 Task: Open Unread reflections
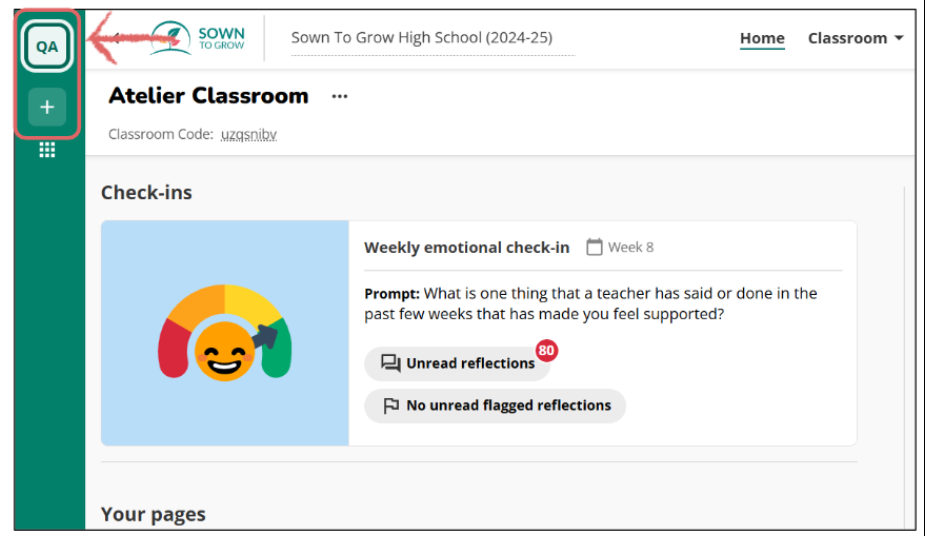[x=469, y=364]
